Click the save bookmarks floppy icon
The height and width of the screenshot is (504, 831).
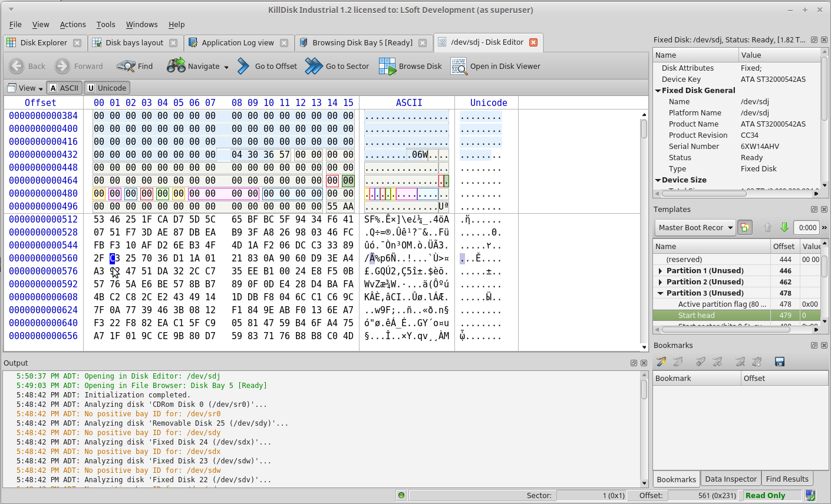pos(779,362)
